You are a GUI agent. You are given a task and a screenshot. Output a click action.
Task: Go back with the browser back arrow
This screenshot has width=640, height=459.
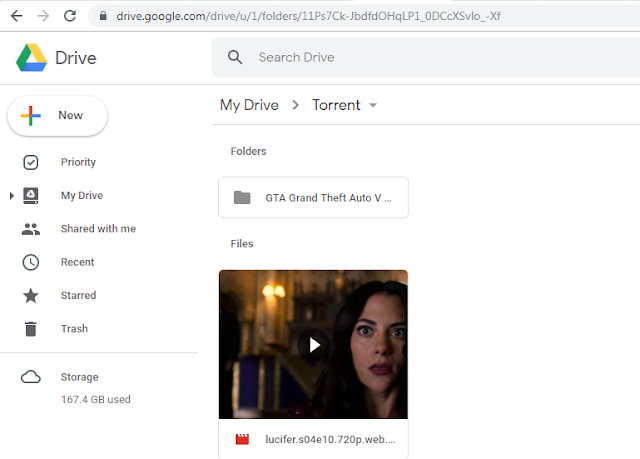17,16
